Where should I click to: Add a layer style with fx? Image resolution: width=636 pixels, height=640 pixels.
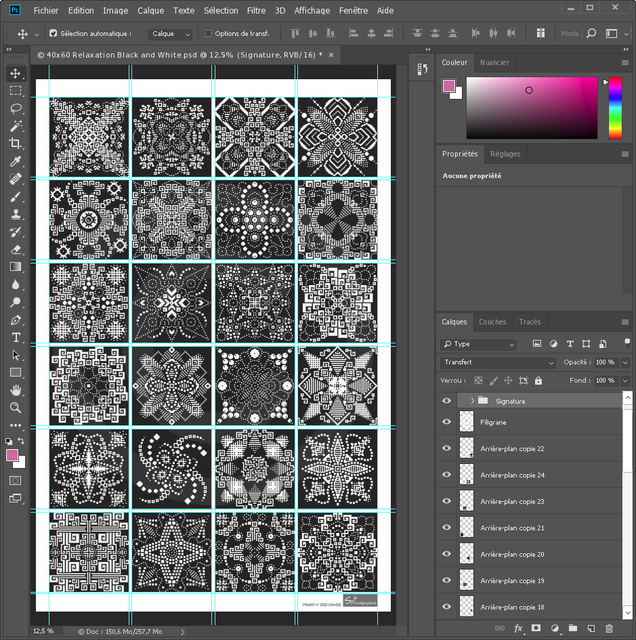518,628
